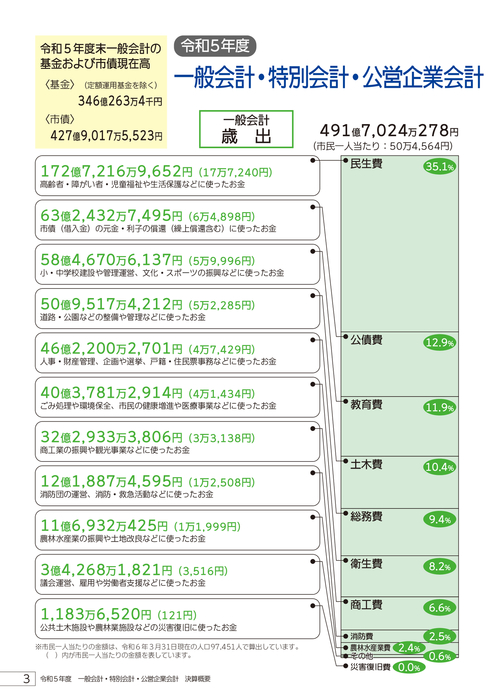
Task: Select the 58億4,670万6,137円 education box
Action: pyautogui.click(x=178, y=264)
